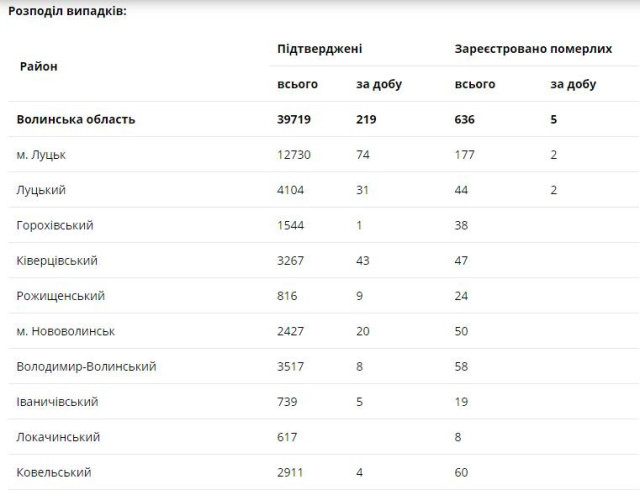This screenshot has height=490, width=640.
Task: Select the "Луцький" district row
Action: (42, 190)
